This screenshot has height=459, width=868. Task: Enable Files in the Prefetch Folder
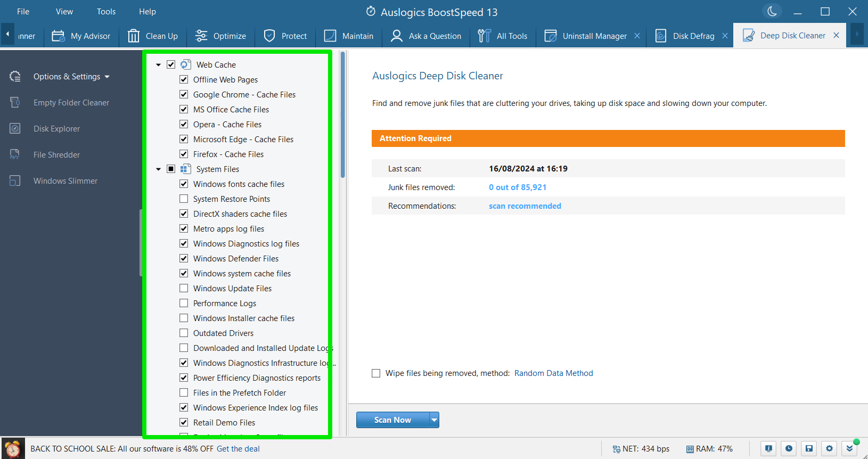click(184, 392)
